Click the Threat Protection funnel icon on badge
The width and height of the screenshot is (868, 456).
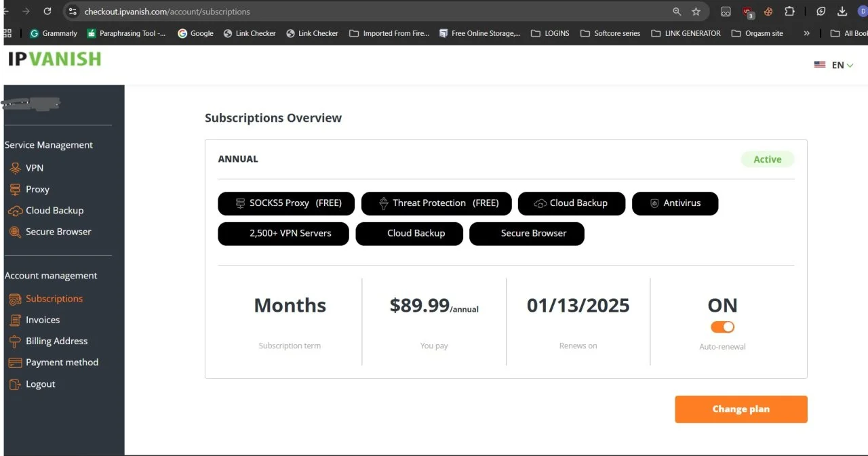pos(383,203)
